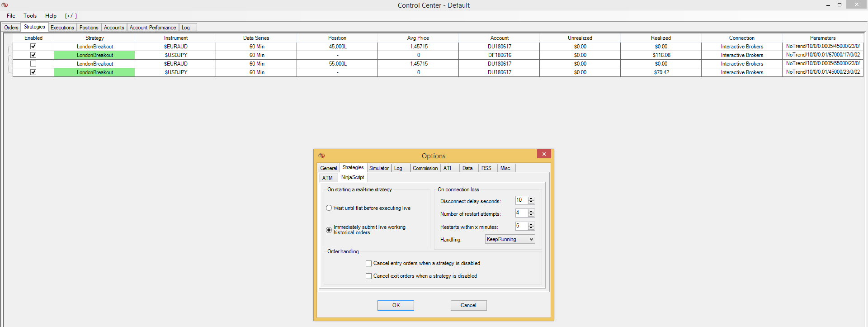Click the Disconnect delay seconds value field

tap(521, 200)
